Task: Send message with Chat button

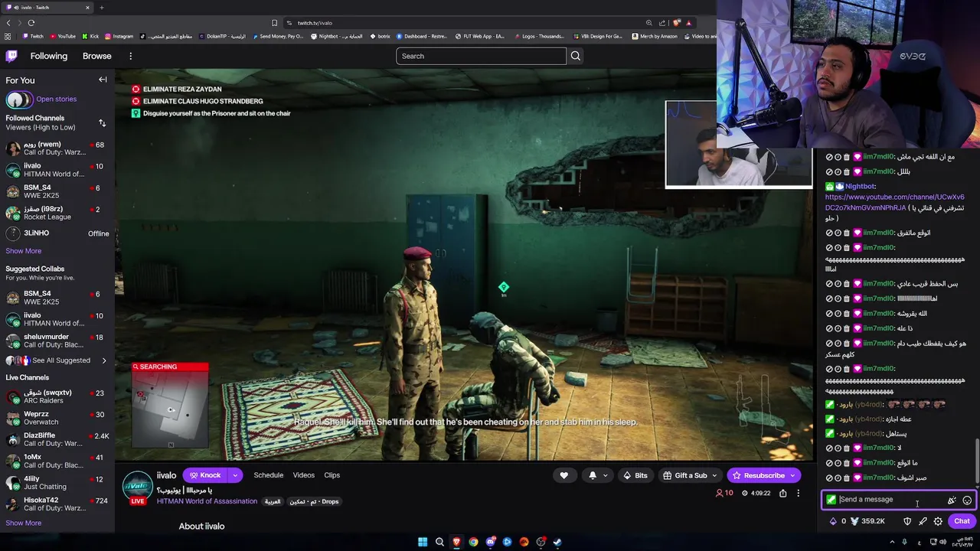Action: tap(962, 521)
